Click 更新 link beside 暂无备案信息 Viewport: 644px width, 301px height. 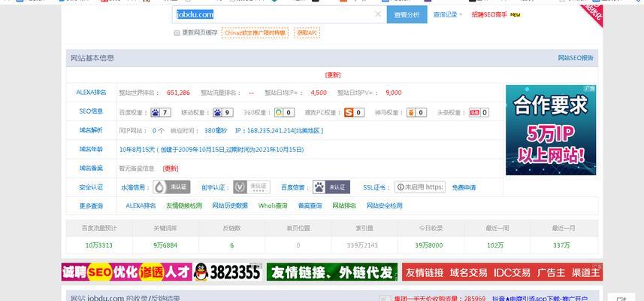pos(171,169)
